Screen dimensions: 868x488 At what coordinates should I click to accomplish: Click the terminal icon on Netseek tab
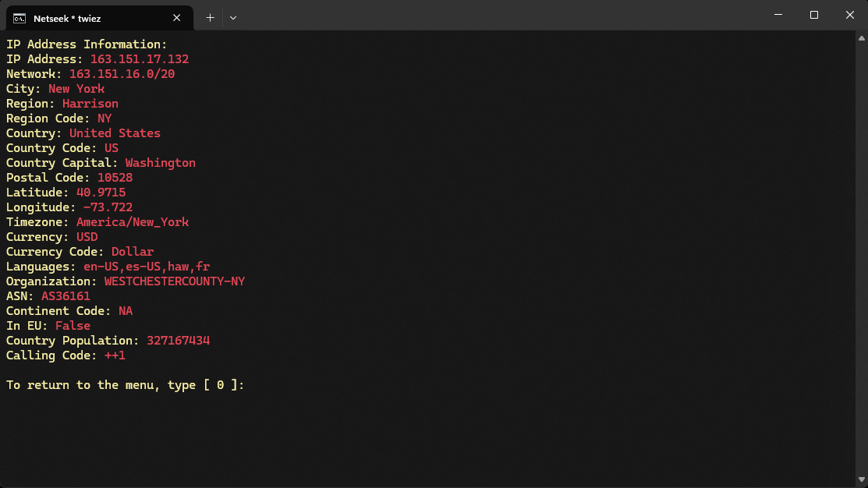click(x=19, y=18)
